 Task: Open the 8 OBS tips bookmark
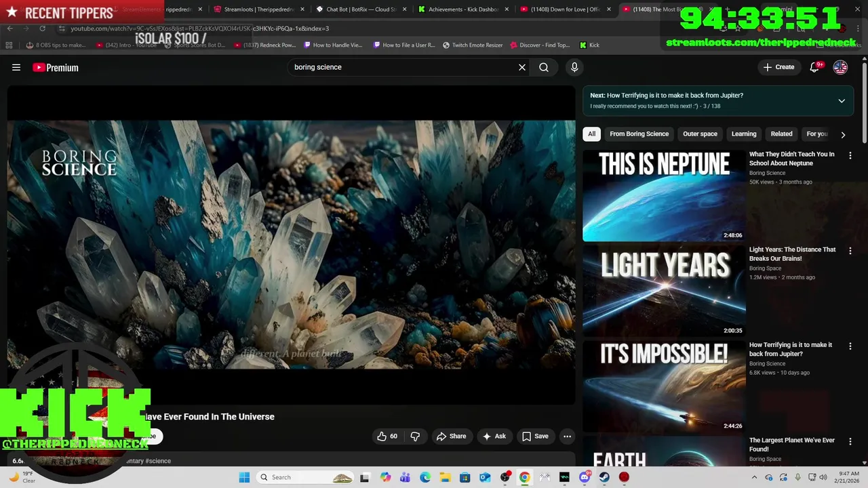tap(56, 45)
